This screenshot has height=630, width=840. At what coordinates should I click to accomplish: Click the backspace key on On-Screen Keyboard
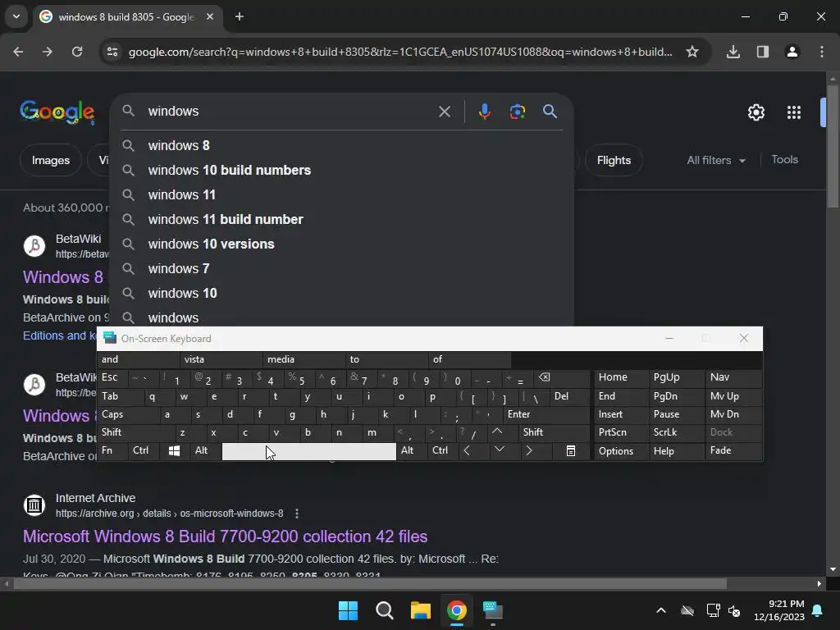click(x=562, y=377)
